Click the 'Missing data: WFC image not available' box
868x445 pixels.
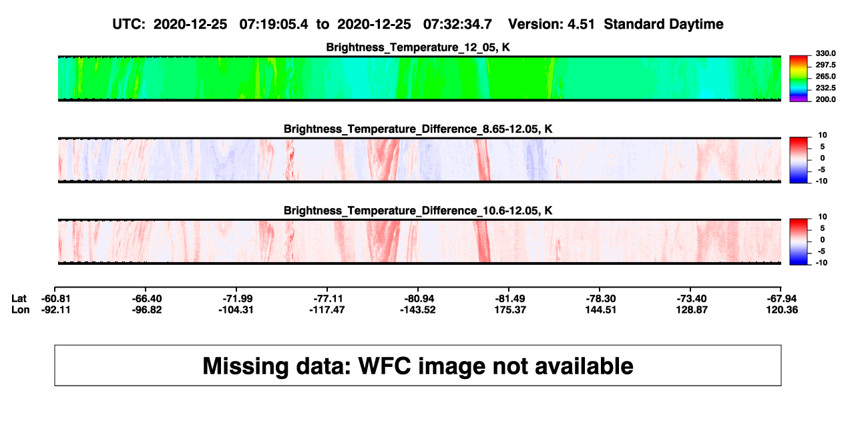pos(418,365)
